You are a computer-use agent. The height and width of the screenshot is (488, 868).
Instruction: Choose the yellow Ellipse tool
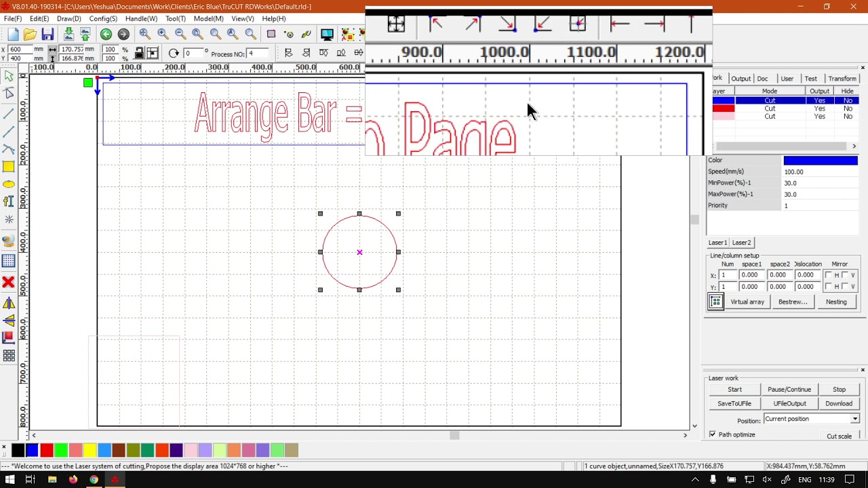[x=9, y=184]
